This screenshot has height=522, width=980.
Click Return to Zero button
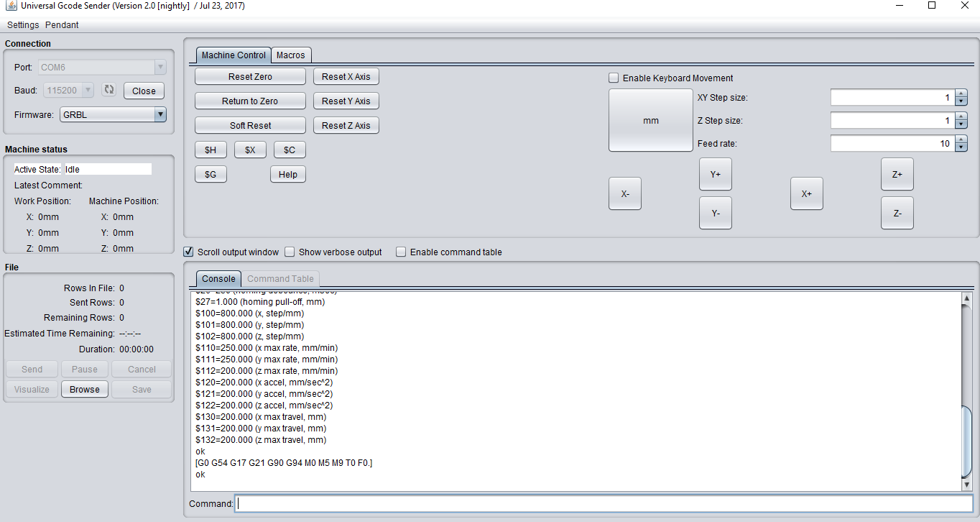[x=250, y=101]
